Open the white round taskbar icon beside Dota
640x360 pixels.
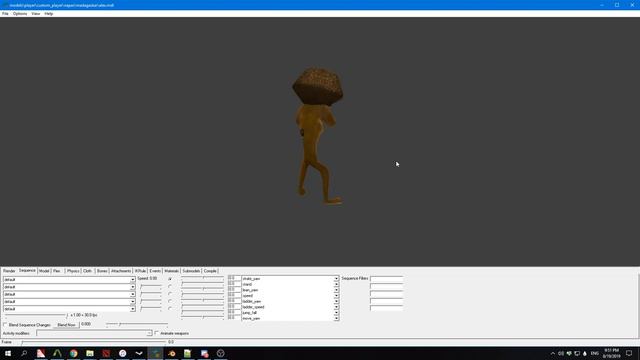click(122, 353)
